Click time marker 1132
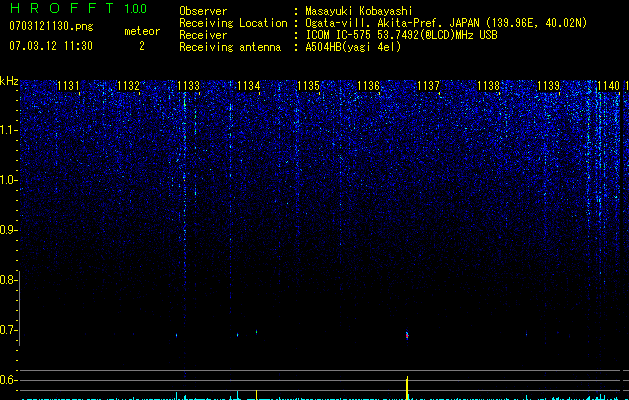 tap(128, 85)
